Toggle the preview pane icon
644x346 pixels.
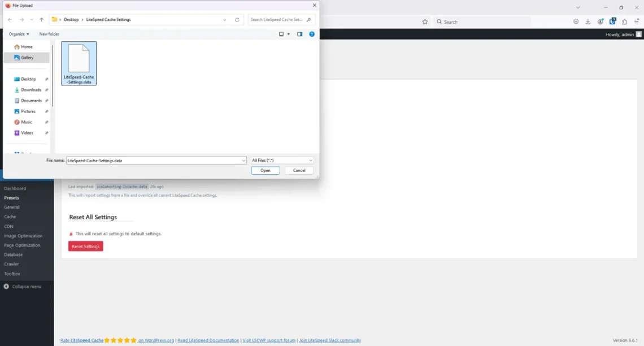pyautogui.click(x=299, y=34)
